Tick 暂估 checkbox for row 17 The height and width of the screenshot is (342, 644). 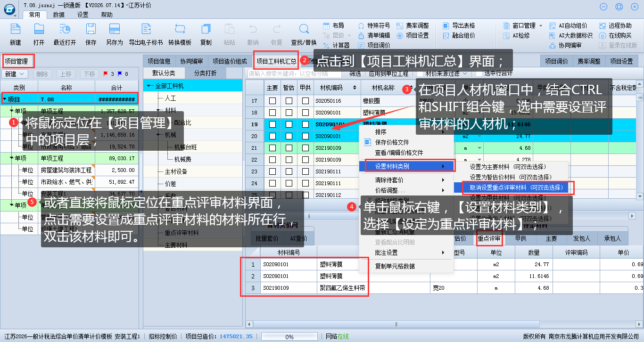(x=289, y=101)
